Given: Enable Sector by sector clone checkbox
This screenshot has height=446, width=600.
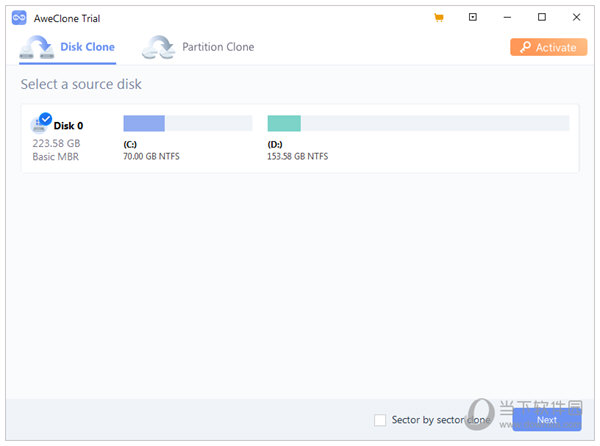Looking at the screenshot, I should click(x=380, y=420).
